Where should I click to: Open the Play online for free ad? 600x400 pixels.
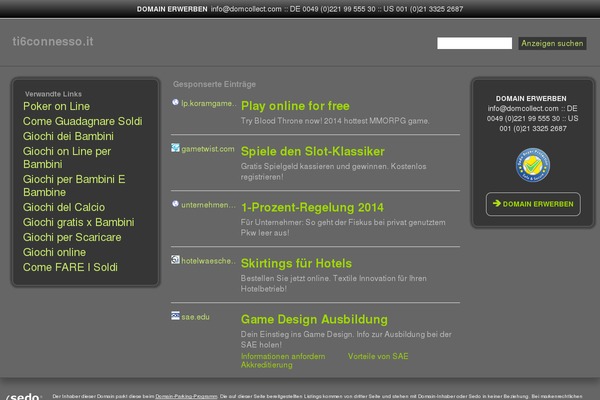click(295, 106)
